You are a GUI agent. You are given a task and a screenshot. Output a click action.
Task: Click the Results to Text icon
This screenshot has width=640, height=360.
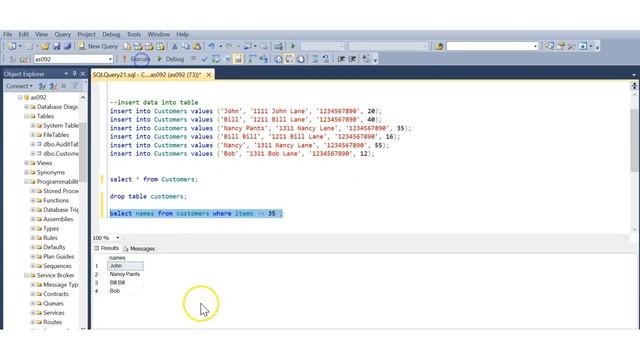pos(278,59)
